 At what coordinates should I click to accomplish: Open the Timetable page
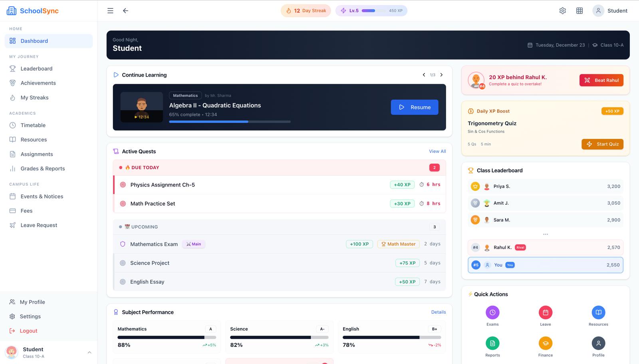(32, 125)
